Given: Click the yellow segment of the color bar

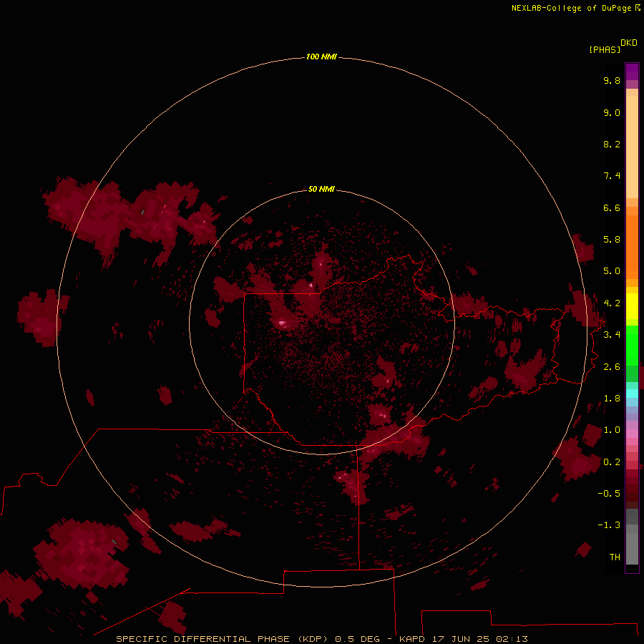Looking at the screenshot, I should click(x=632, y=306).
